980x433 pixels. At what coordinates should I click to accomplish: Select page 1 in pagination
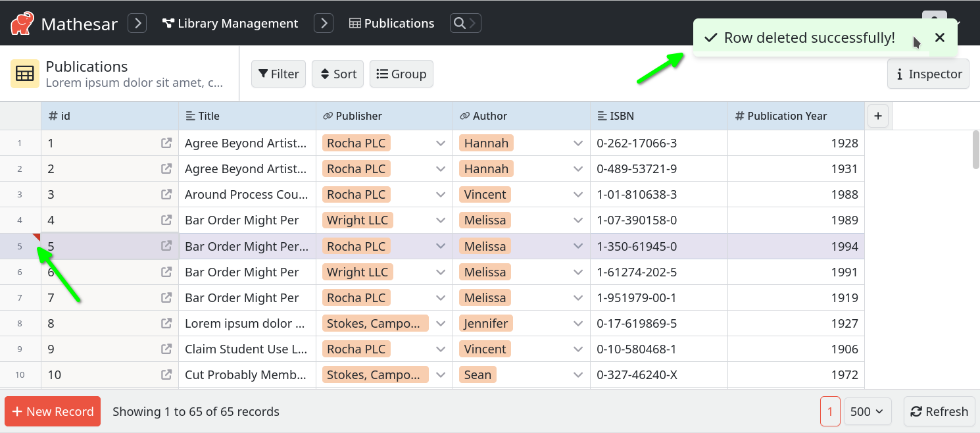click(830, 411)
